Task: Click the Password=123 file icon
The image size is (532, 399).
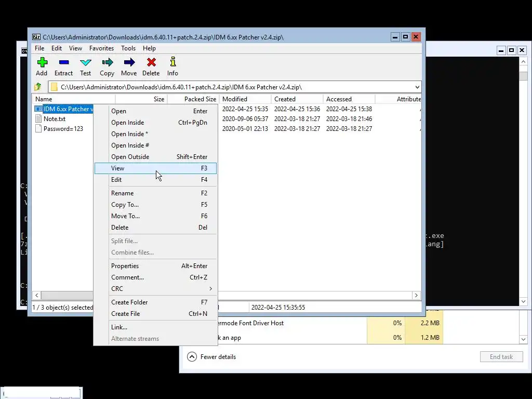Action: pyautogui.click(x=38, y=129)
